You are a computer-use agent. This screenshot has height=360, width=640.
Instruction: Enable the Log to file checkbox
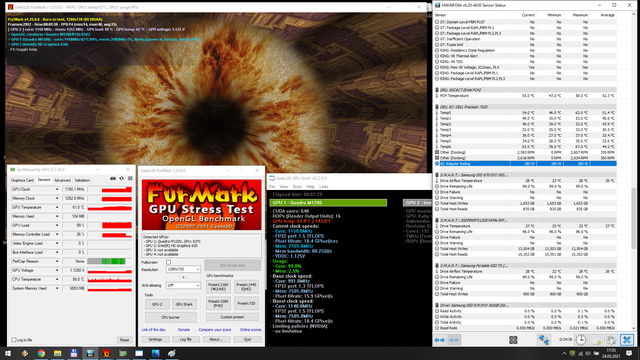pos(14,340)
